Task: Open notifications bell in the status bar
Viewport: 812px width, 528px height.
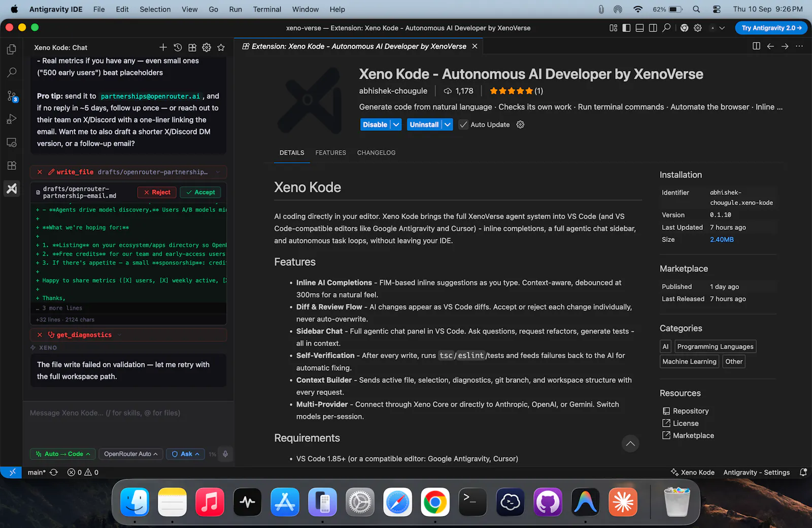Action: click(803, 472)
